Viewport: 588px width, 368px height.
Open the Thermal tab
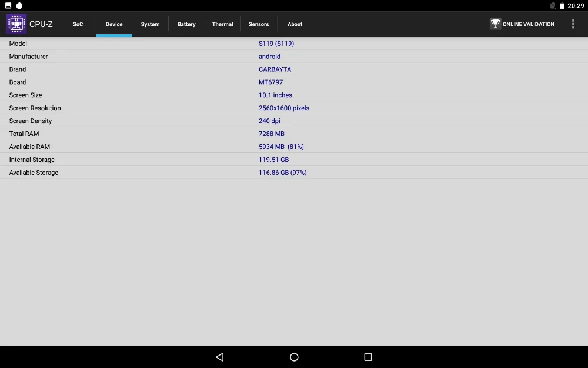coord(222,24)
